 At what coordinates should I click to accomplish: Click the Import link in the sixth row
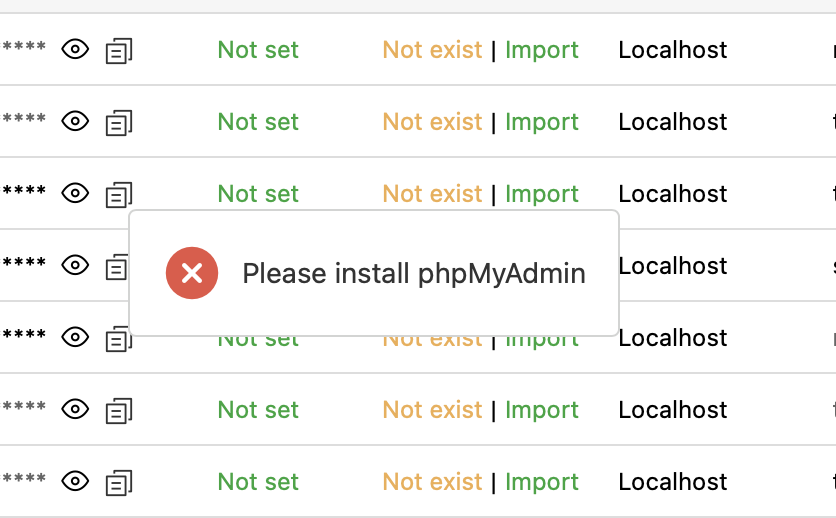coord(542,410)
